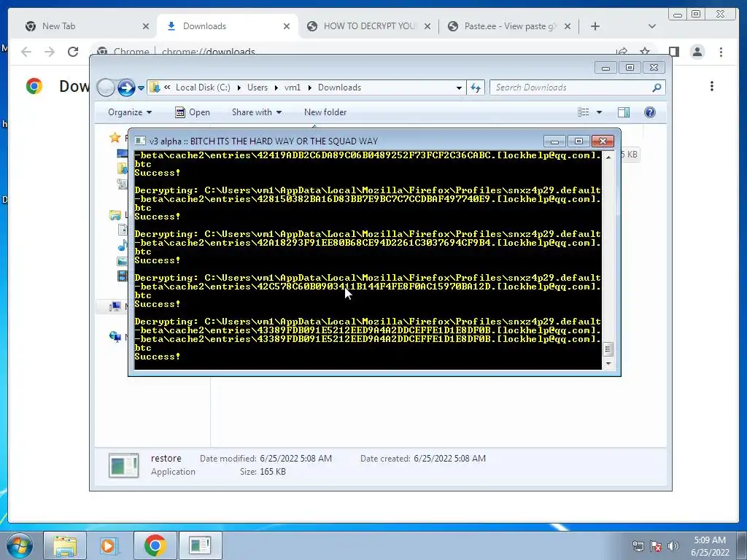
Task: Toggle the preview pane icon
Action: point(624,112)
